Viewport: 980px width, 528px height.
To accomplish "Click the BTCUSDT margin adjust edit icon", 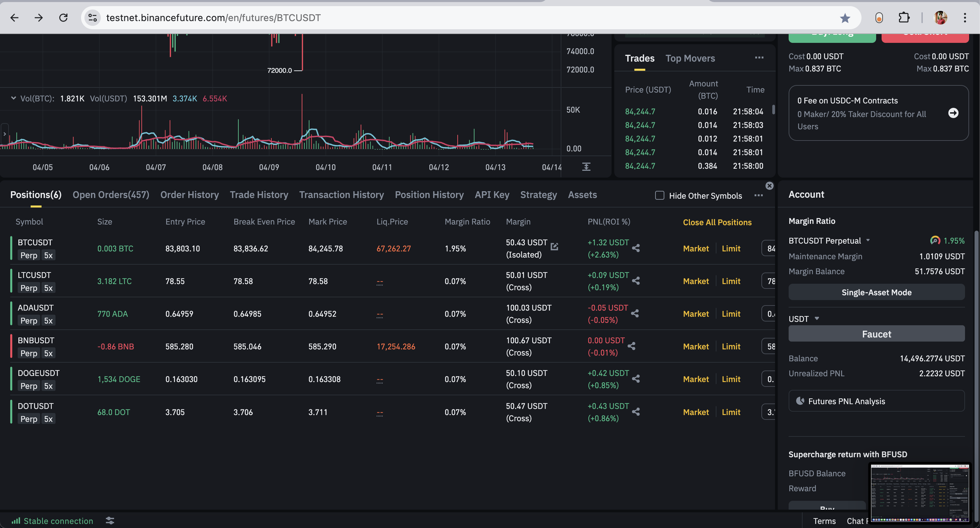I will tap(554, 246).
